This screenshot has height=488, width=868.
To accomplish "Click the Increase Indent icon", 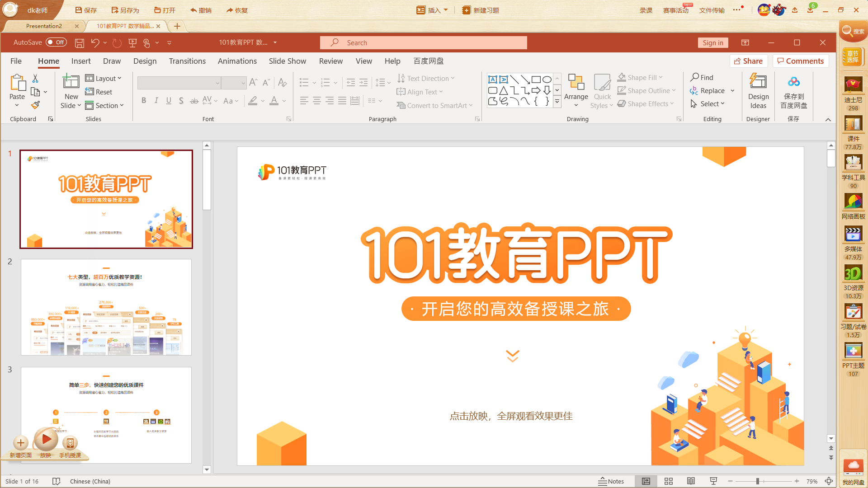I will click(363, 82).
